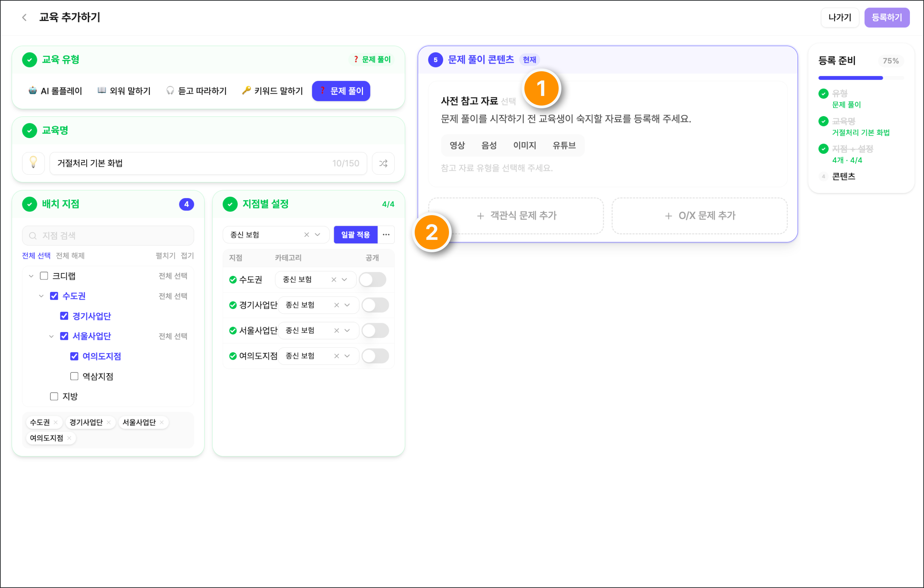Add an O/X 문제 추가 question
Image resolution: width=924 pixels, height=588 pixels.
(700, 216)
